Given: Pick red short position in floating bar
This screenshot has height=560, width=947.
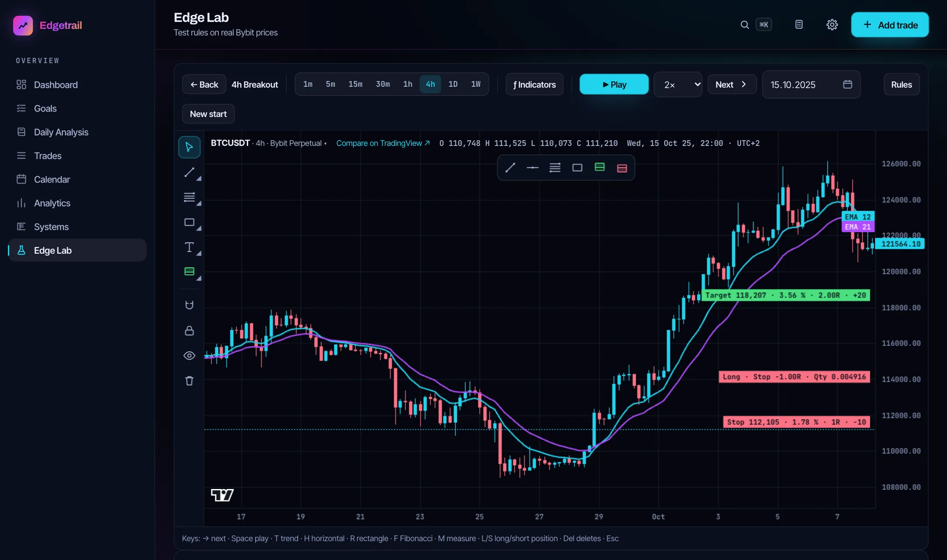Looking at the screenshot, I should 622,168.
